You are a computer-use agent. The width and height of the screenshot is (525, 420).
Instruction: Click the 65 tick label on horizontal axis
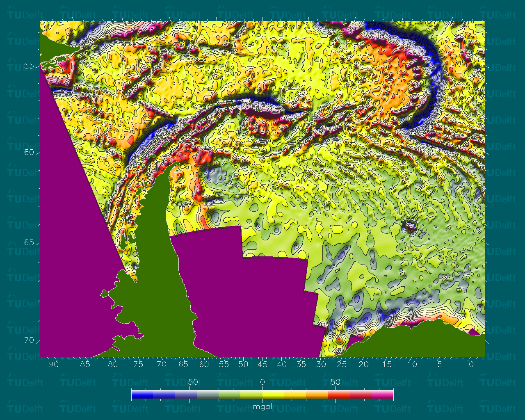(x=183, y=364)
